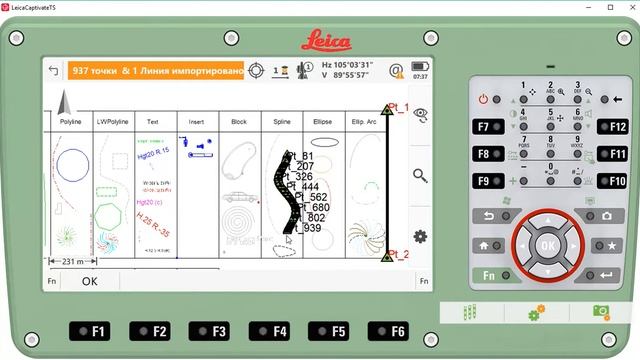
Task: Click the Ellipse column header
Action: pos(322,122)
